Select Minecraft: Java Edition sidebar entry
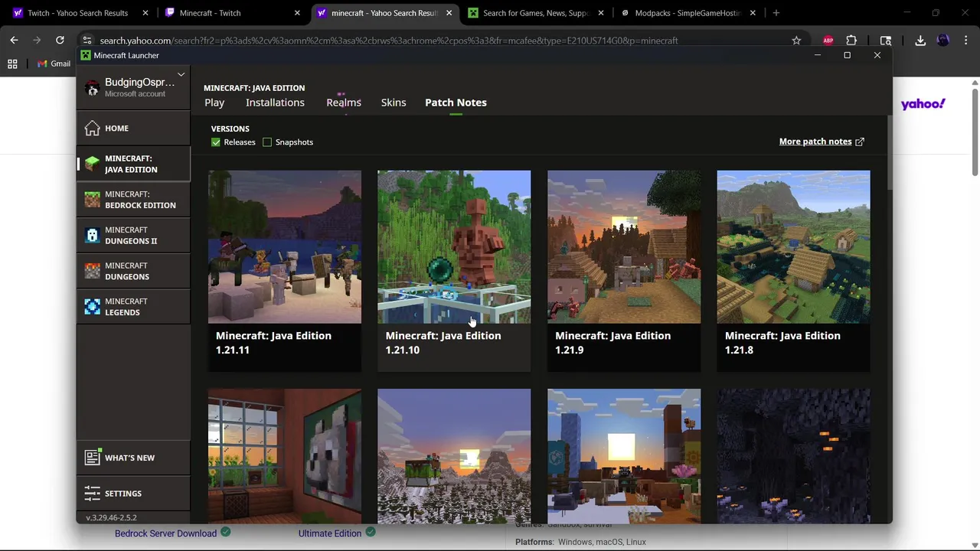980x551 pixels. pos(133,164)
